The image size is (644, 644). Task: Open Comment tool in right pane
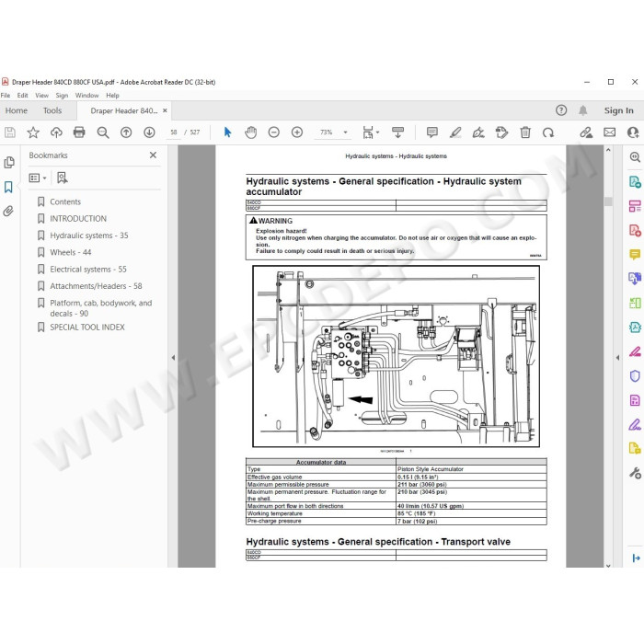pyautogui.click(x=635, y=254)
